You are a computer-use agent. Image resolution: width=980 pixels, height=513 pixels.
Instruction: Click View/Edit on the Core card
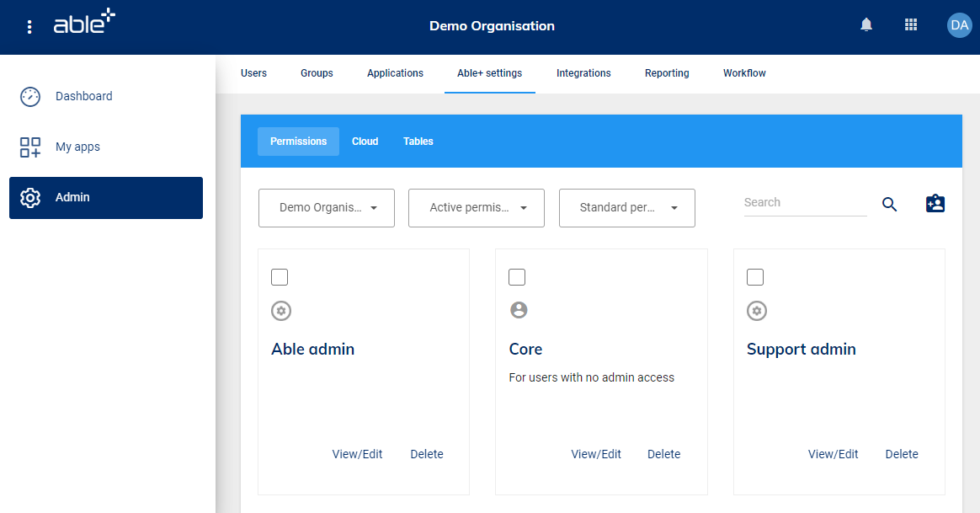coord(596,454)
